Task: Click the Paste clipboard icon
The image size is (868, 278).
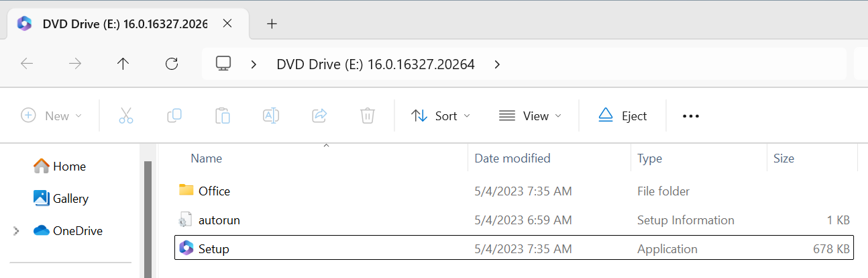Action: [x=223, y=115]
